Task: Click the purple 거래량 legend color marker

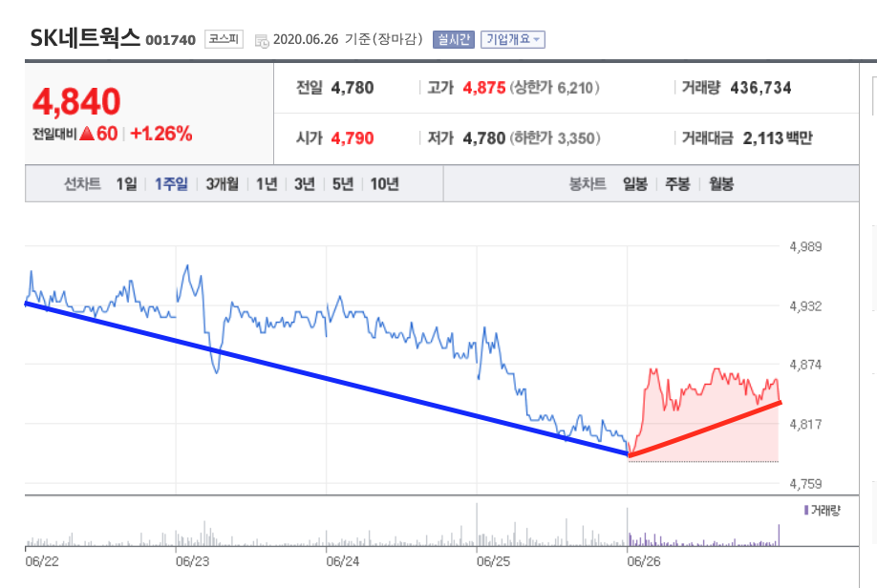Action: [x=806, y=511]
